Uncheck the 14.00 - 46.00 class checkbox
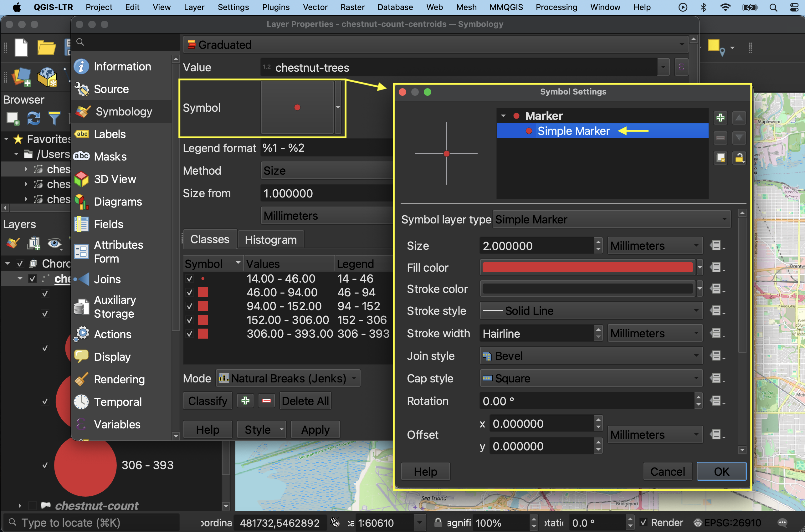This screenshot has width=805, height=532. click(x=190, y=279)
